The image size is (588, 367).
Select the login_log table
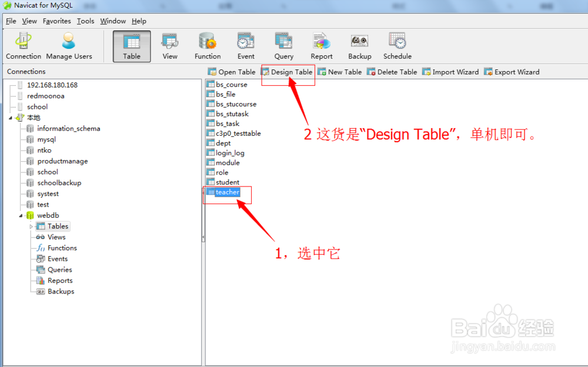(x=230, y=153)
